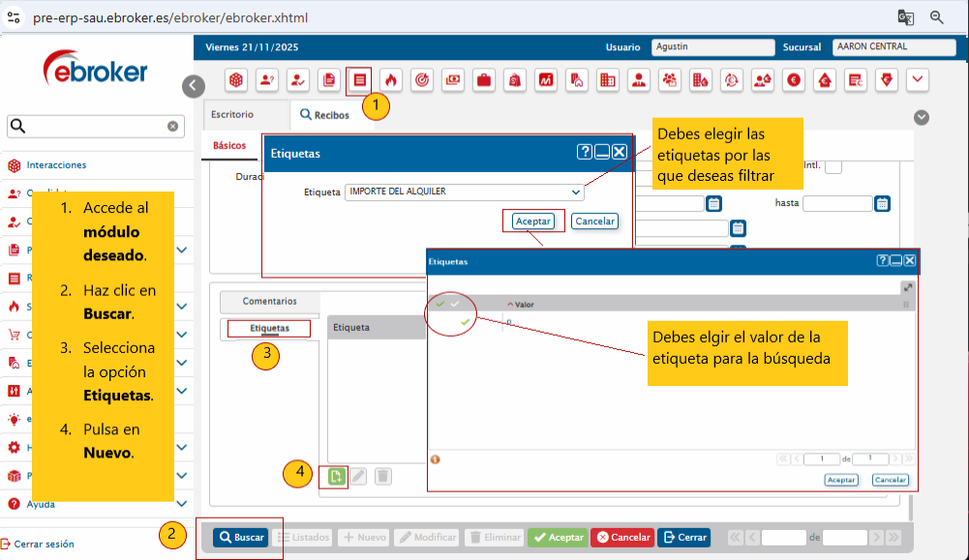This screenshot has width=969, height=560.
Task: Select the Etiquetas side tab
Action: tap(269, 329)
